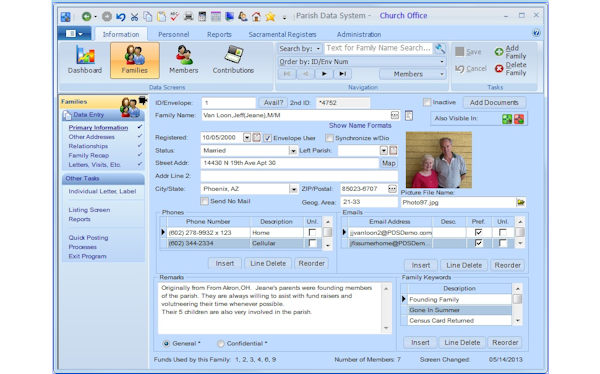Open the Members navigation dropdown
The width and height of the screenshot is (600, 374).
(x=413, y=74)
